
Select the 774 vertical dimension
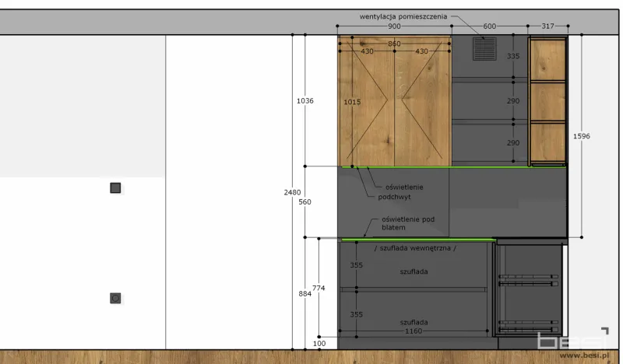319,289
